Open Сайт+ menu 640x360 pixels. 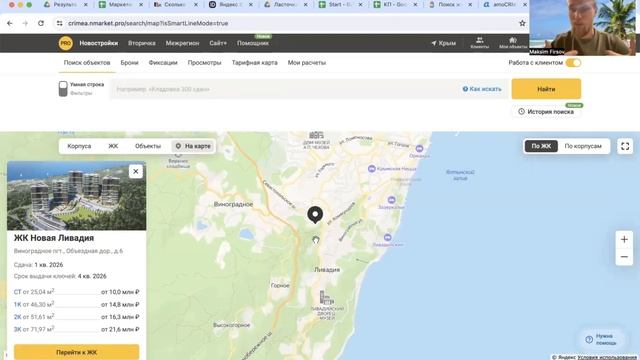[x=218, y=43]
